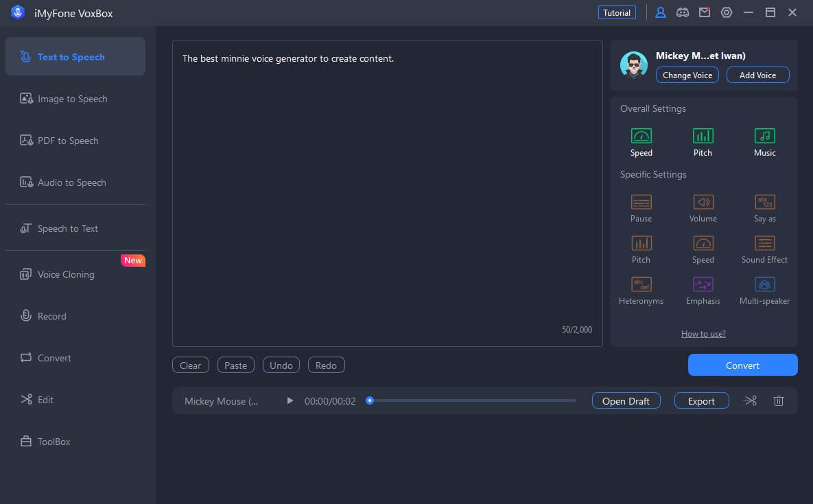Click the scissors trim icon

point(750,401)
